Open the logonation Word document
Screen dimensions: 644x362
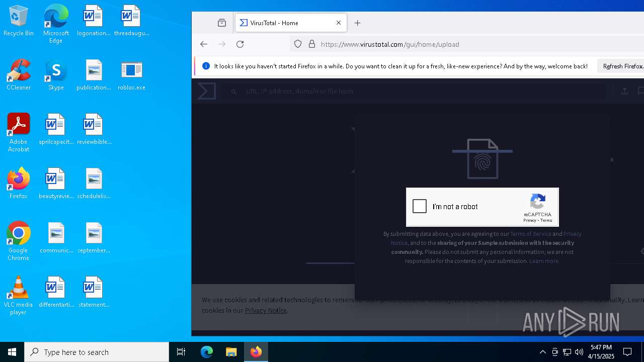(94, 21)
